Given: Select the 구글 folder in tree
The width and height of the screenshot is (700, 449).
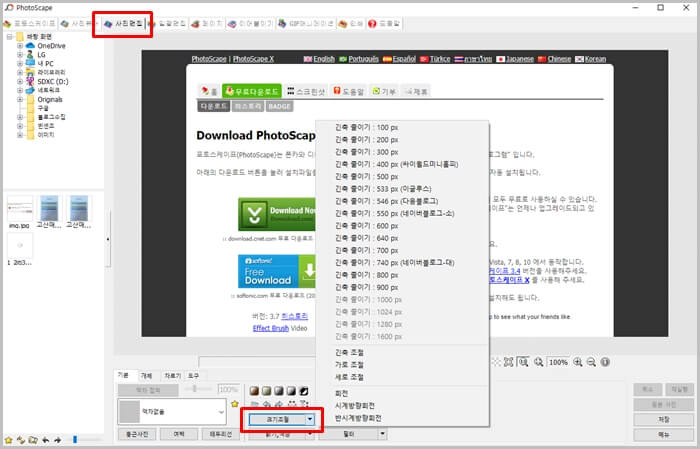Looking at the screenshot, I should pos(43,108).
